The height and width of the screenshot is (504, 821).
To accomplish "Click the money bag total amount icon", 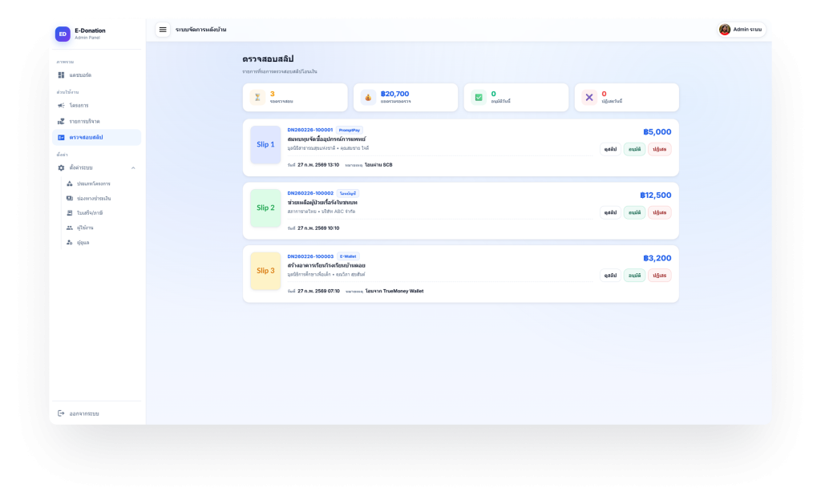I will [x=368, y=98].
